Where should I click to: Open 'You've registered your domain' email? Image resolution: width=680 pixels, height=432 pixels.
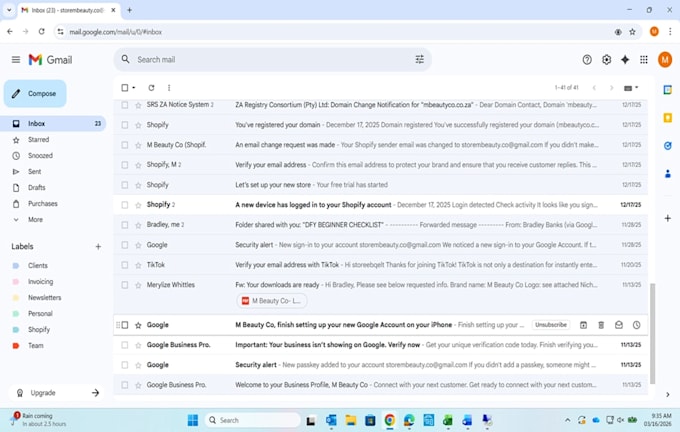click(381, 125)
